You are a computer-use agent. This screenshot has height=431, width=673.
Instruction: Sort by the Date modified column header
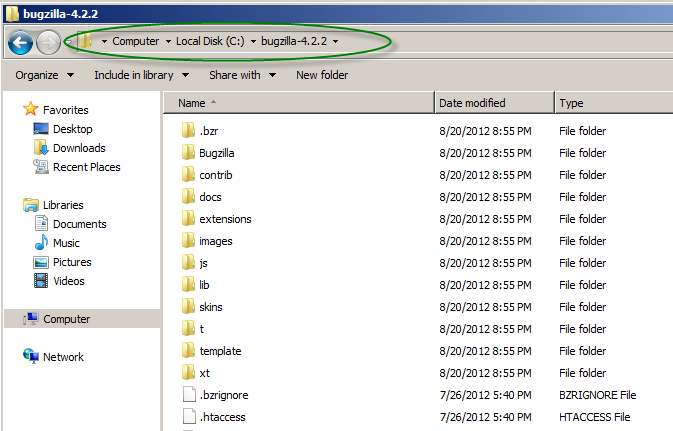coord(495,103)
